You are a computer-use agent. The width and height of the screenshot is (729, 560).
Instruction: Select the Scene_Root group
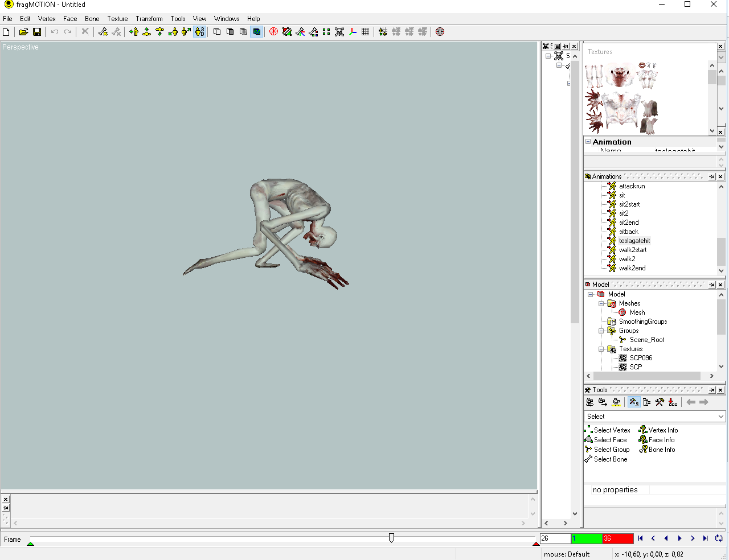click(647, 340)
